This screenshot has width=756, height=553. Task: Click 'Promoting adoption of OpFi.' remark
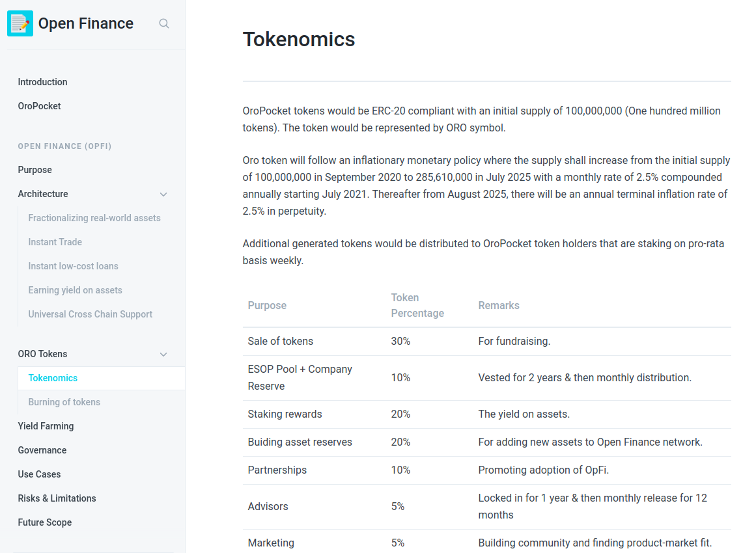[x=543, y=470]
